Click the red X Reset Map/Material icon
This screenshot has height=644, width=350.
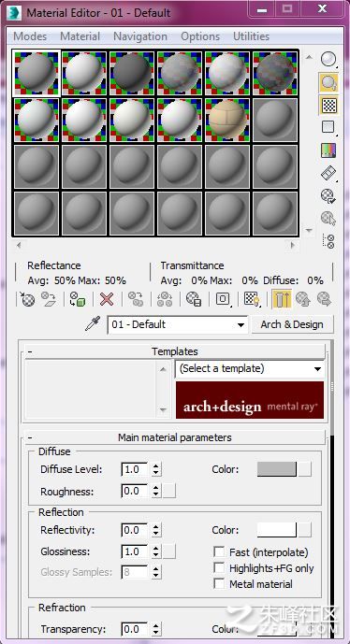(x=107, y=299)
